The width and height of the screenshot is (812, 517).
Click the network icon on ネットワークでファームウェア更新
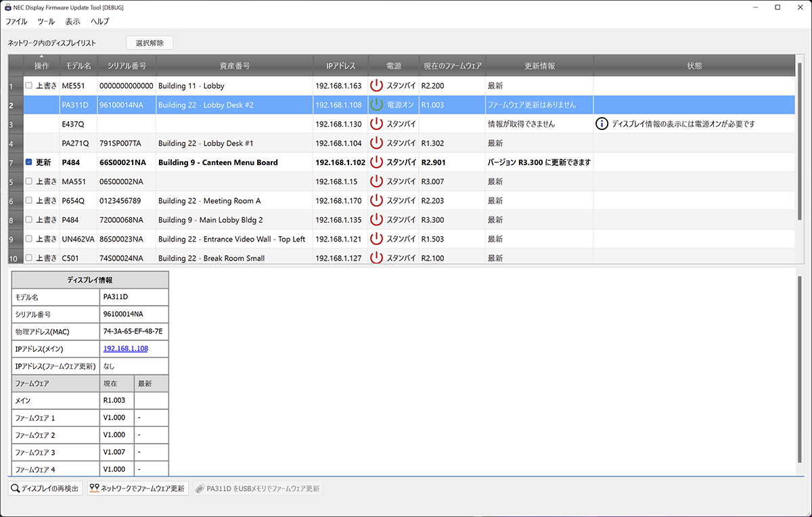tap(94, 488)
